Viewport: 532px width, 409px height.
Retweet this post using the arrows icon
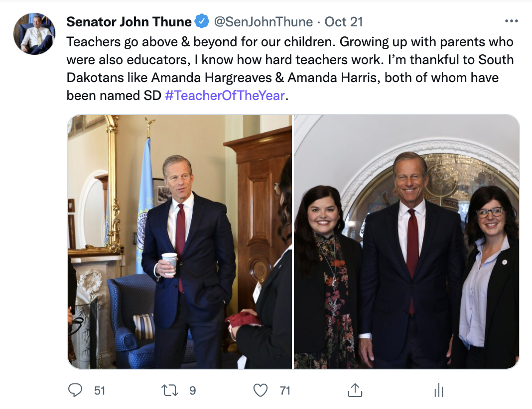169,391
